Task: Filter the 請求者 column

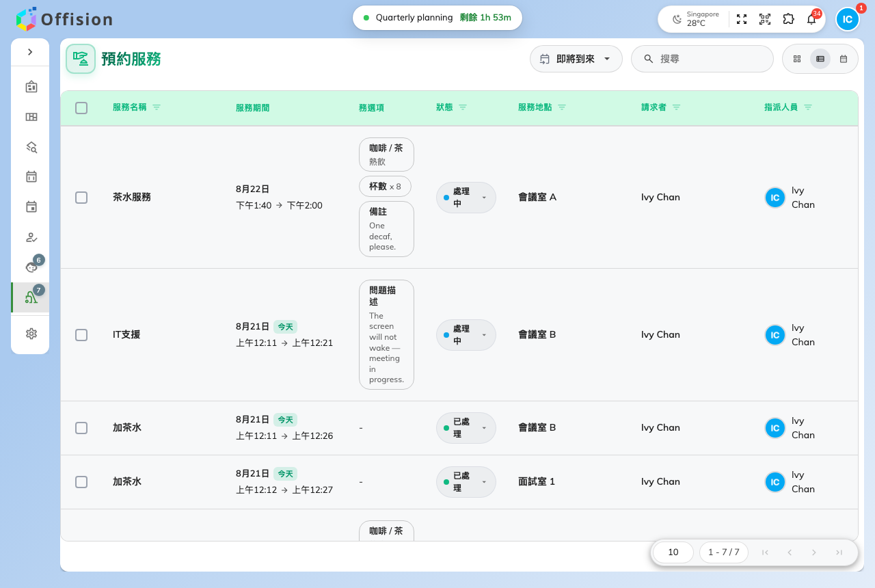Action: pos(677,107)
